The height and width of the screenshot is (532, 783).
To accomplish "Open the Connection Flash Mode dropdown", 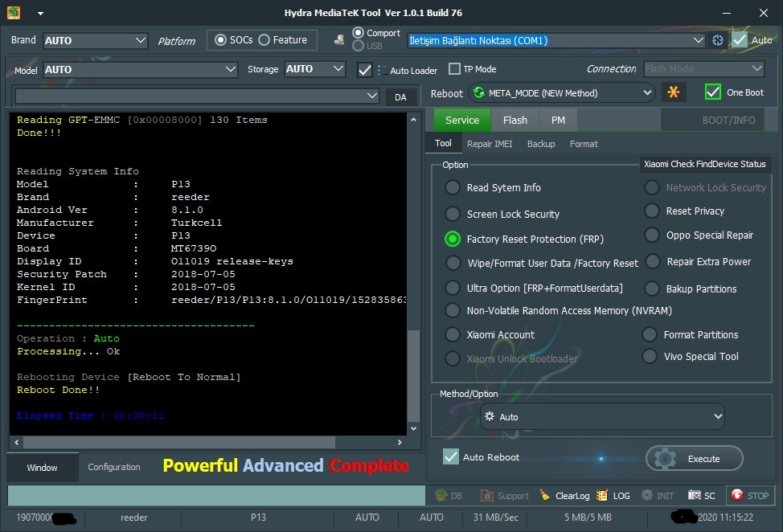I will 704,69.
